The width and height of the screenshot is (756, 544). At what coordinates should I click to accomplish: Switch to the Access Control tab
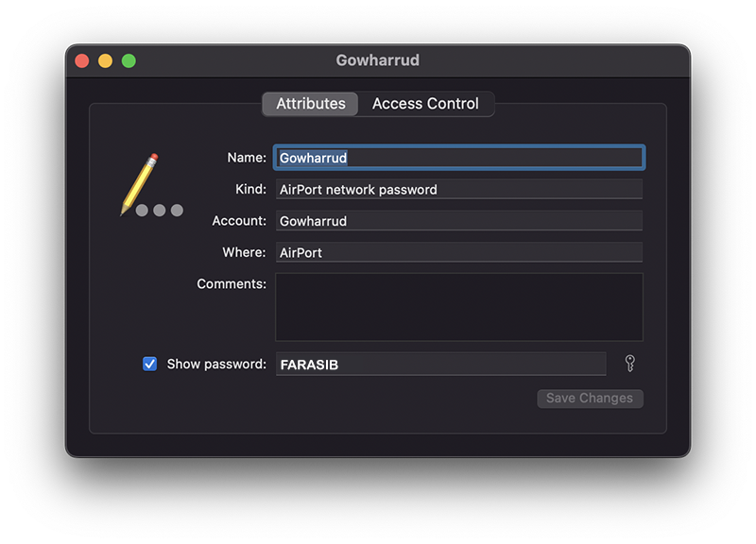click(x=425, y=104)
